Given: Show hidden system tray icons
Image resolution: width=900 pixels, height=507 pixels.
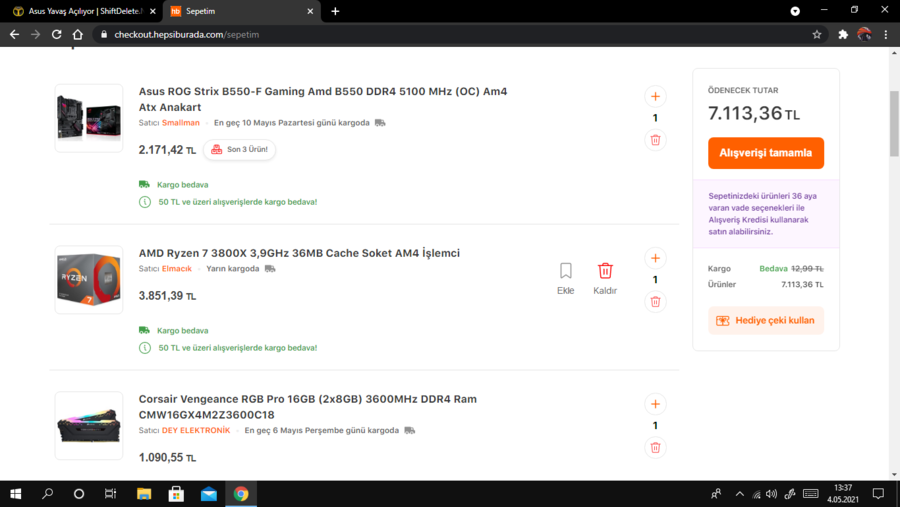Looking at the screenshot, I should [739, 494].
